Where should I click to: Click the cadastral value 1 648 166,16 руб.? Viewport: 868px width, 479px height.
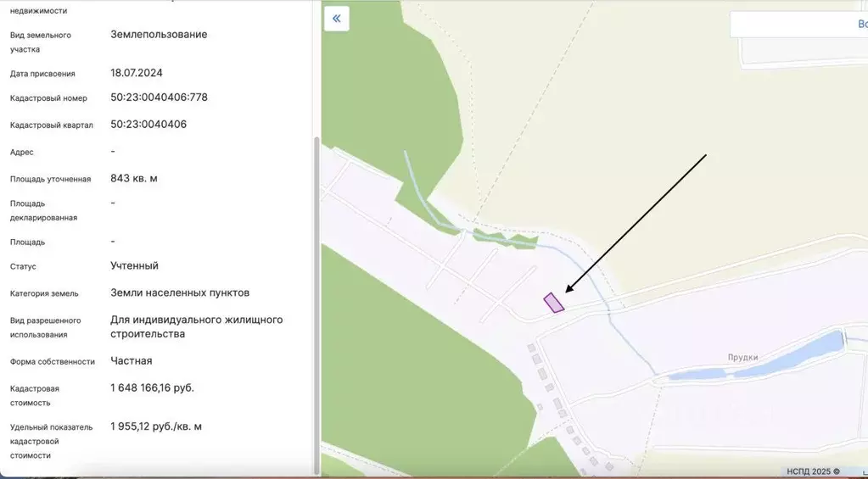152,387
